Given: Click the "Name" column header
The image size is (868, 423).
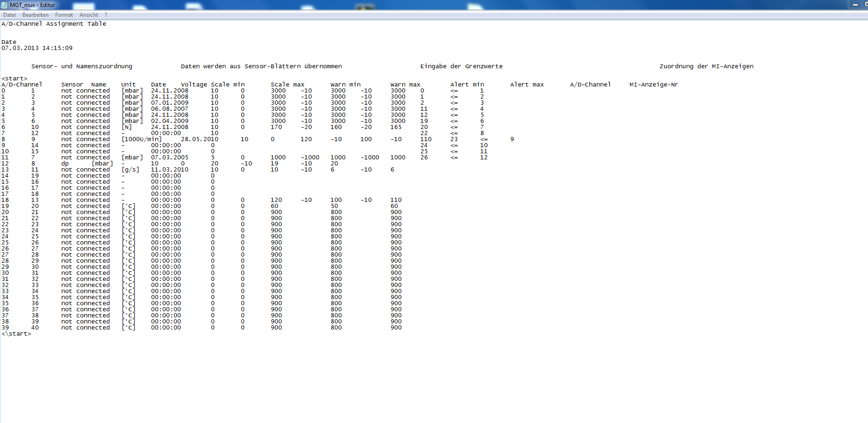Looking at the screenshot, I should click(99, 85).
